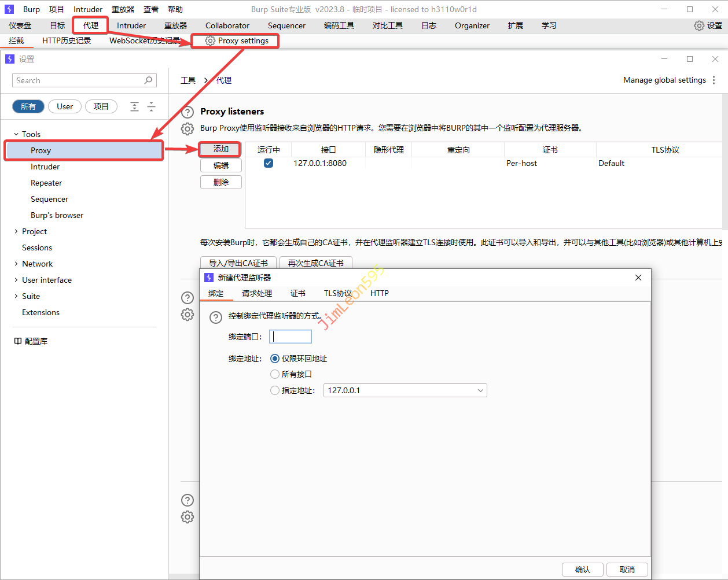Open the TLS协议 tab in the dialog
The image size is (728, 580).
(x=337, y=293)
